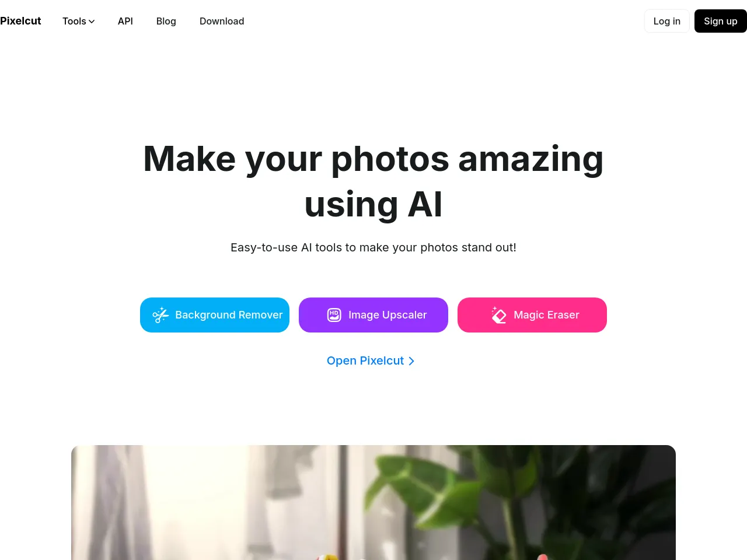Viewport: 747px width, 560px height.
Task: Click the Log in button
Action: pyautogui.click(x=667, y=21)
